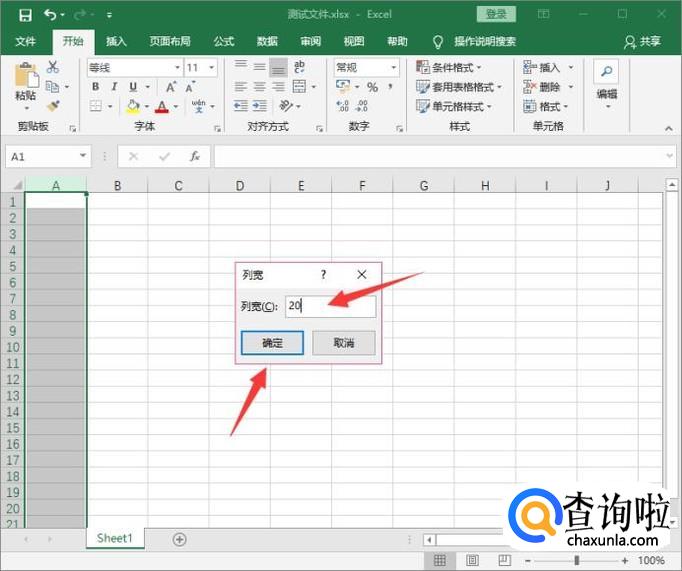Open text orientation button
This screenshot has height=571, width=682.
pyautogui.click(x=286, y=106)
